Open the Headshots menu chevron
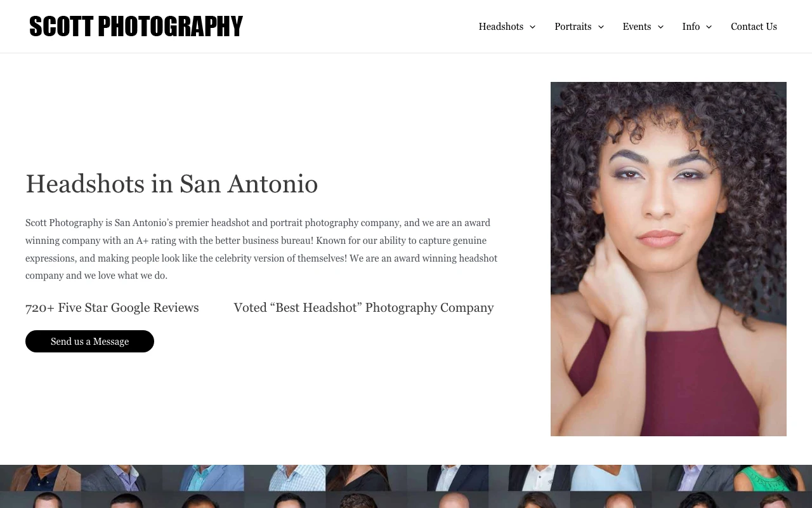812x508 pixels. coord(532,27)
